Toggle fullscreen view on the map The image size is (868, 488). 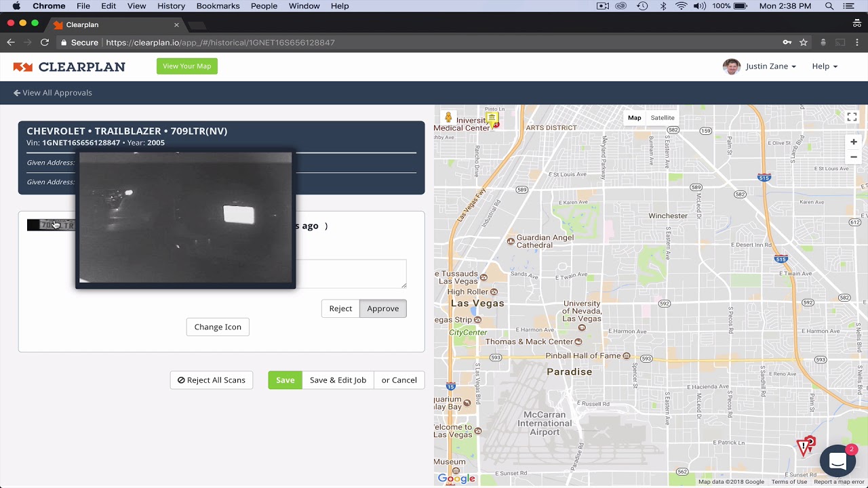[852, 118]
